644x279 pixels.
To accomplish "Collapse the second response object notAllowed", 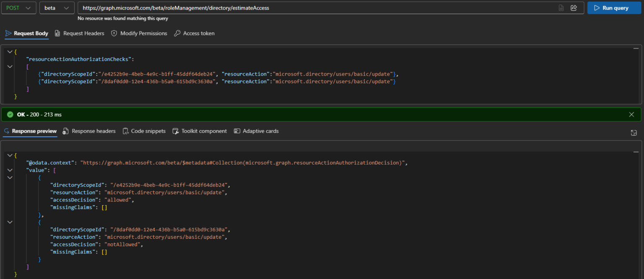I will (10, 222).
